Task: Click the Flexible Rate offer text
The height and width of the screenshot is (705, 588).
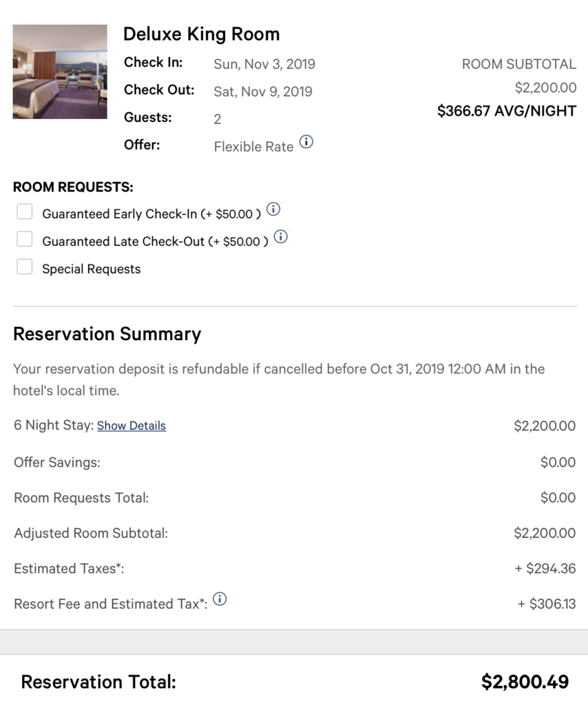Action: pos(253,147)
